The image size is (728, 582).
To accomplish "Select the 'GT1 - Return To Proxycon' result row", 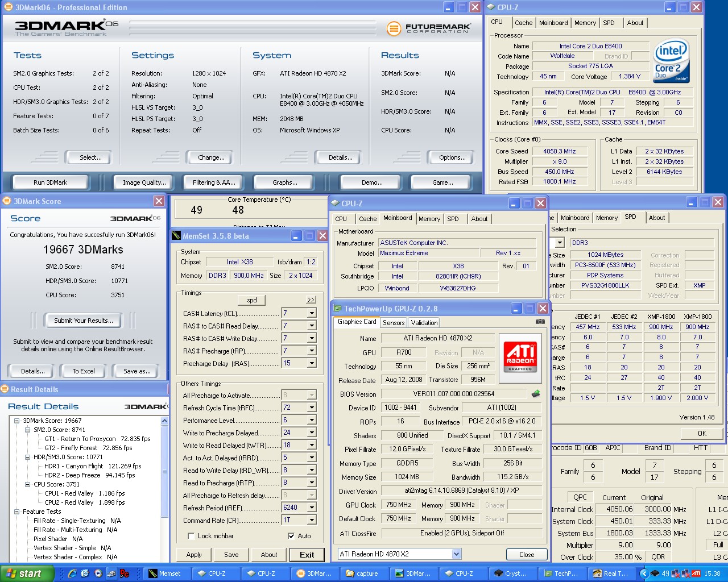I will pos(97,439).
